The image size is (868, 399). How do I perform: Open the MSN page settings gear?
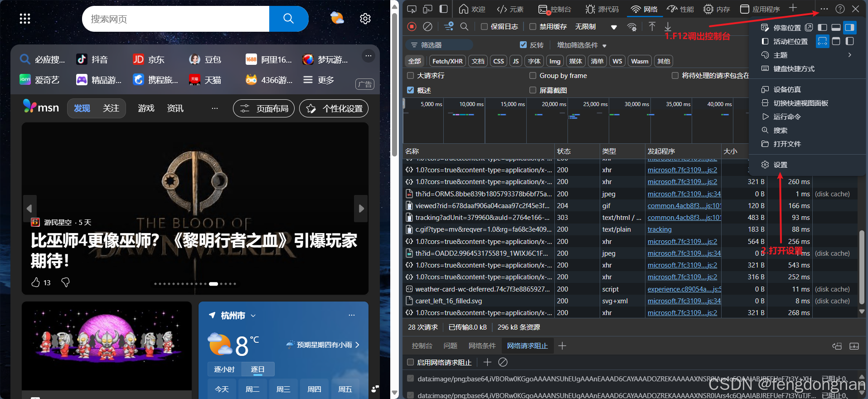(365, 19)
